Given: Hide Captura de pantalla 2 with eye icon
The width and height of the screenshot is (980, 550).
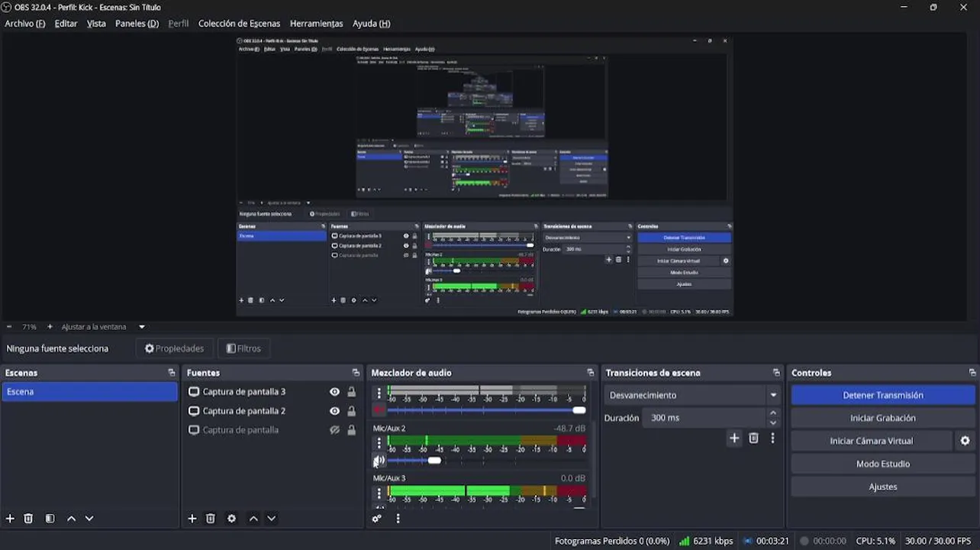Looking at the screenshot, I should 334,411.
